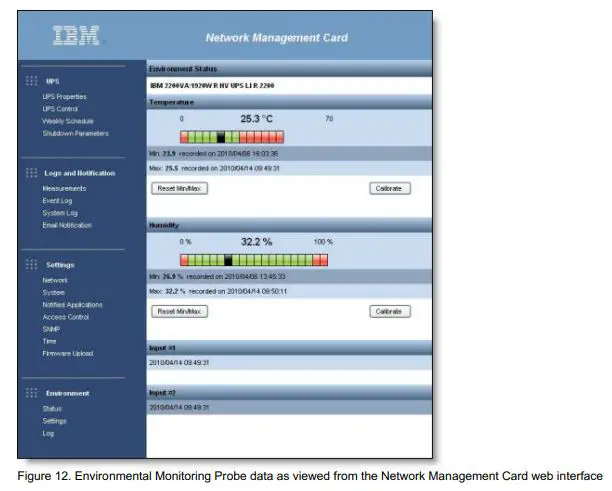This screenshot has width=612, height=491.
Task: Open UPS Properties page
Action: coord(64,96)
